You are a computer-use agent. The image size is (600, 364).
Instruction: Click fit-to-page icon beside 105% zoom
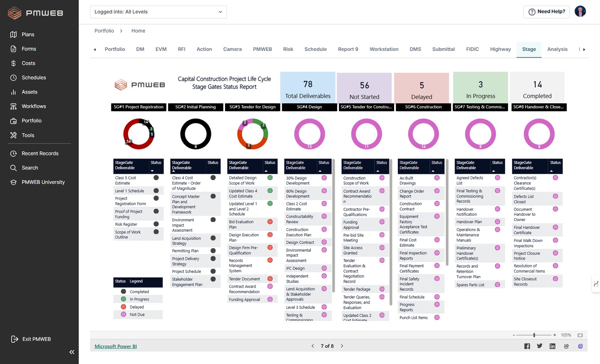pyautogui.click(x=580, y=335)
